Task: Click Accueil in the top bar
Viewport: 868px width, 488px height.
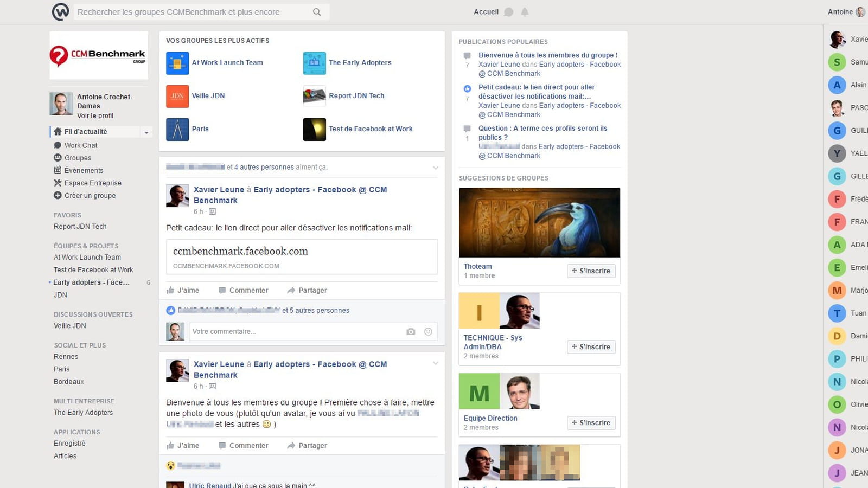Action: click(x=486, y=12)
